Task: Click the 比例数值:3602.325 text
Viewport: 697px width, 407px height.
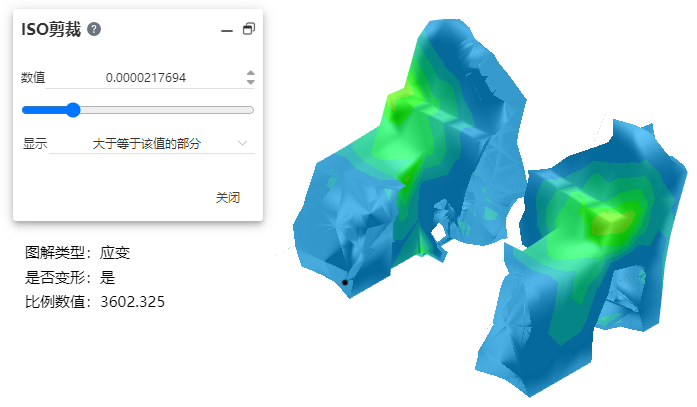Action: (94, 301)
